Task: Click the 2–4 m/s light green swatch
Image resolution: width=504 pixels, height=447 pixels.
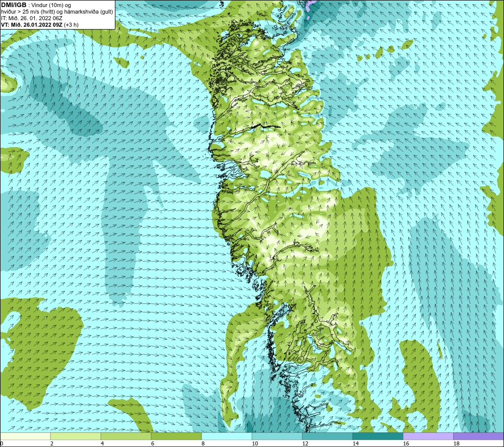Action: (x=76, y=436)
